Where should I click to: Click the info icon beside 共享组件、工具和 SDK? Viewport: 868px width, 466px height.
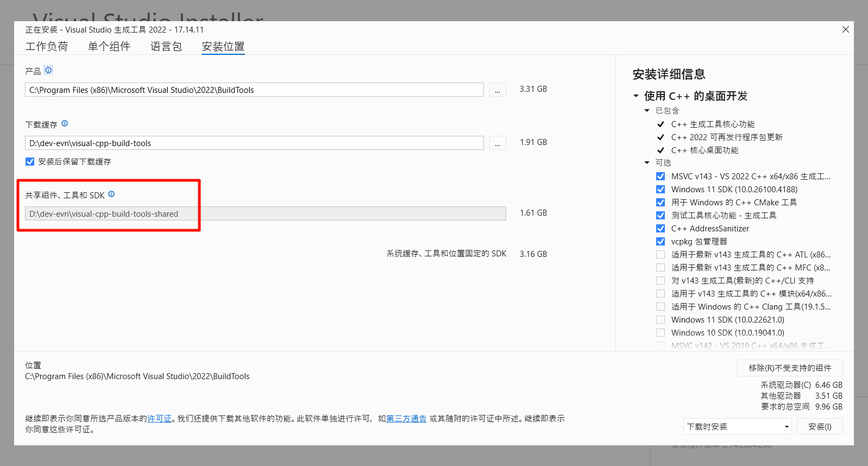click(x=111, y=194)
